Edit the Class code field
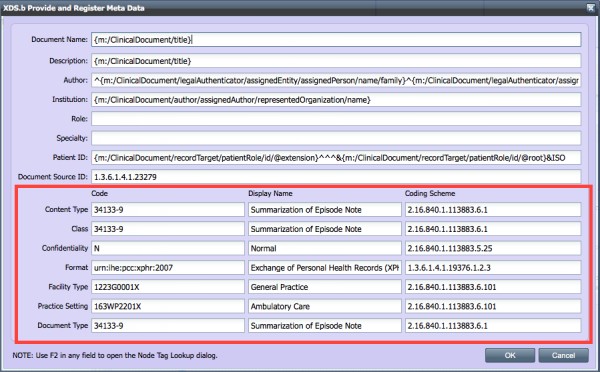The width and height of the screenshot is (600, 372). click(168, 229)
